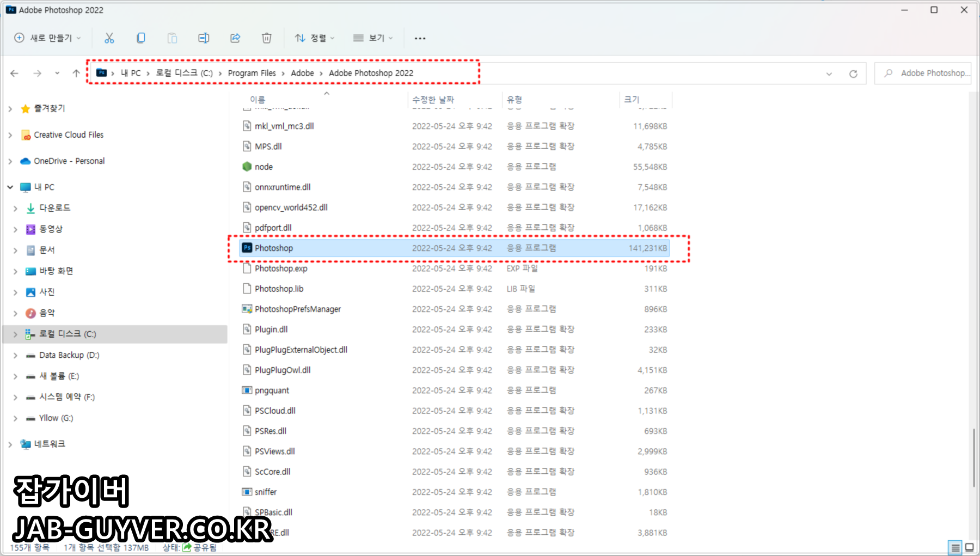Click the Rename icon in toolbar
980x556 pixels.
pyautogui.click(x=204, y=38)
